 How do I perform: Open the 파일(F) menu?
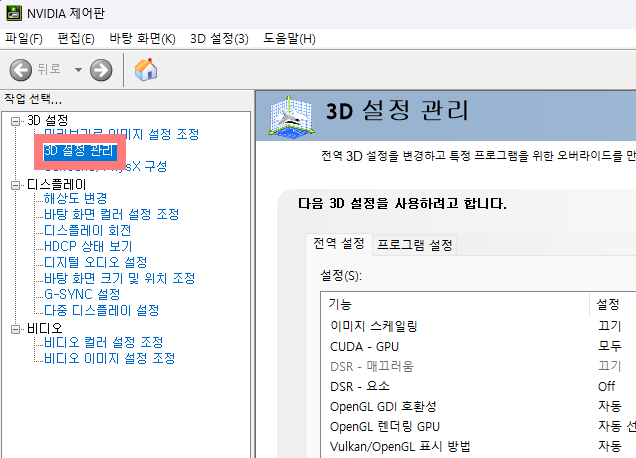pos(24,39)
